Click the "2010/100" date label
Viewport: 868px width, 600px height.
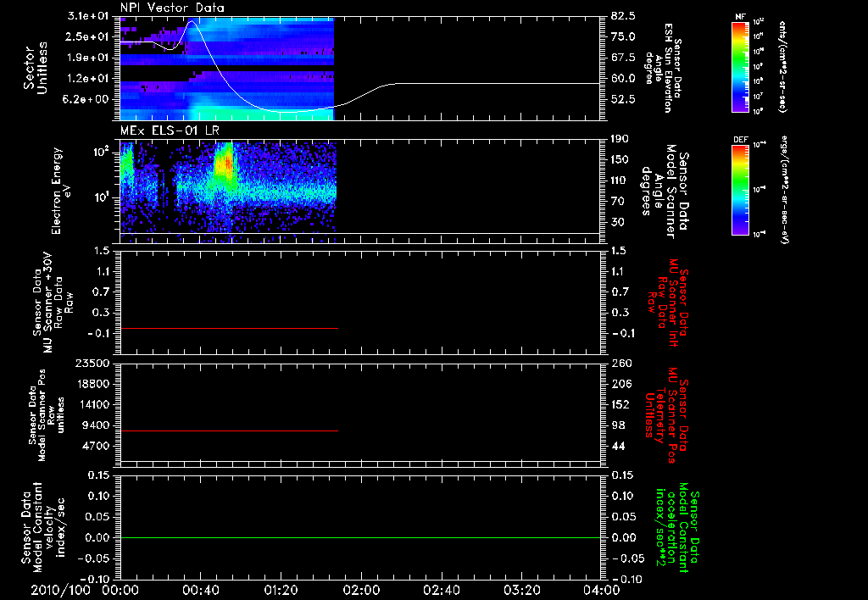[60, 590]
